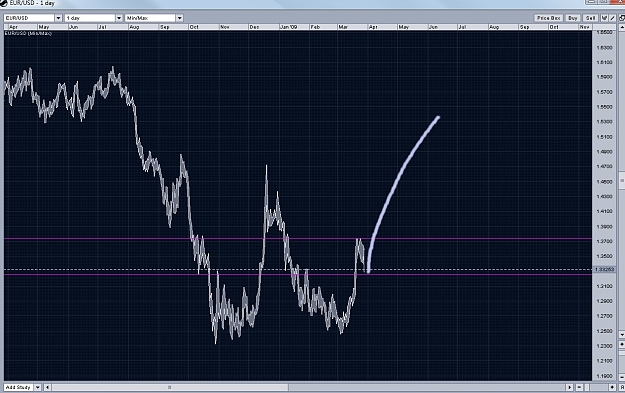Click the Feb label on the time axis
The image size is (625, 393).
tap(315, 27)
